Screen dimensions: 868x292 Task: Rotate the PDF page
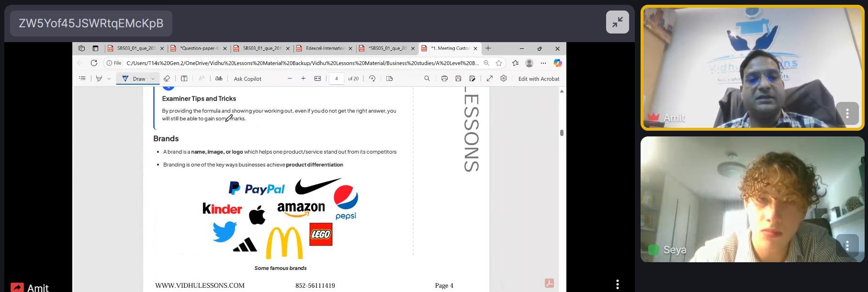pyautogui.click(x=372, y=79)
